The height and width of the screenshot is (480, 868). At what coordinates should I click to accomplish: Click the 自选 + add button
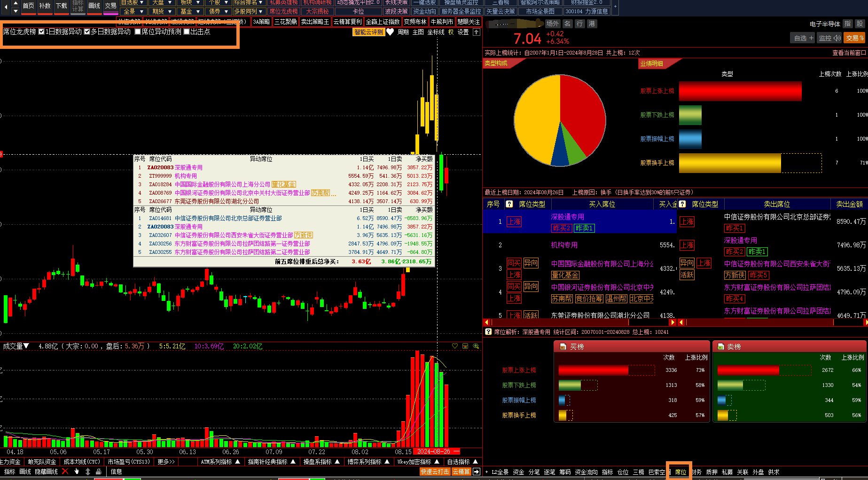(x=803, y=38)
